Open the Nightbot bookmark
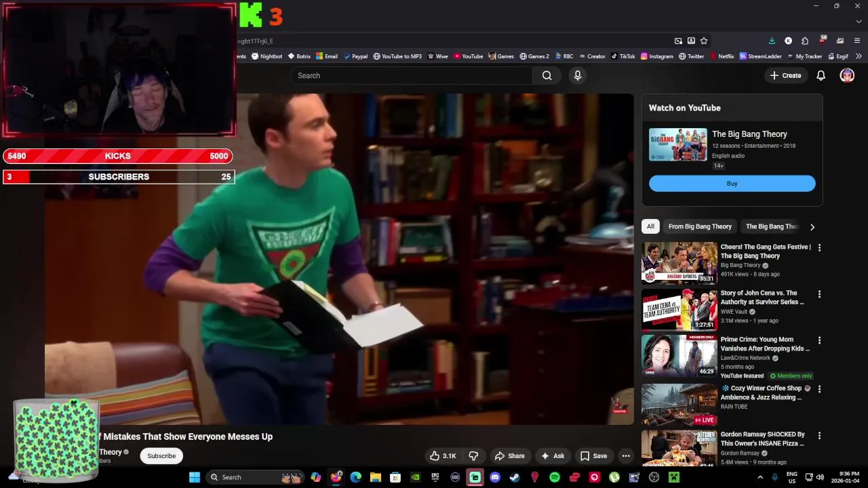 [x=267, y=56]
